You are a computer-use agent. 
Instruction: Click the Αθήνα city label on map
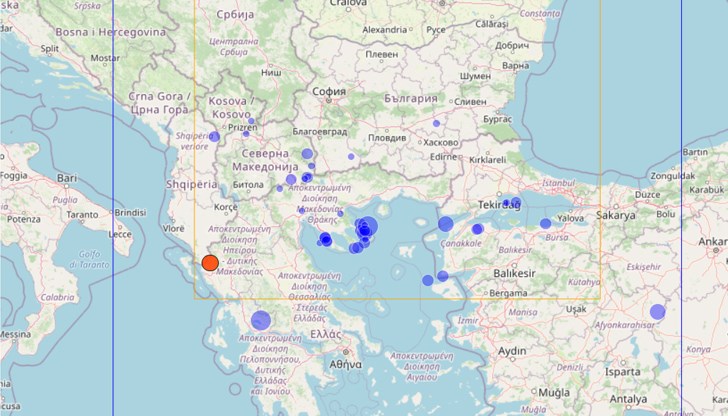pos(344,365)
